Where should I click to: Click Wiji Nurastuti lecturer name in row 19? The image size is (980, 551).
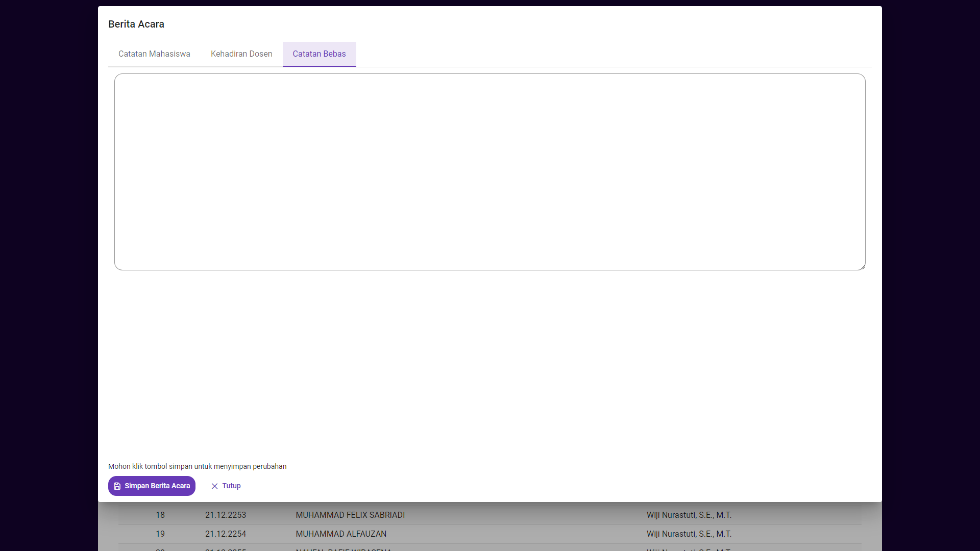(689, 534)
